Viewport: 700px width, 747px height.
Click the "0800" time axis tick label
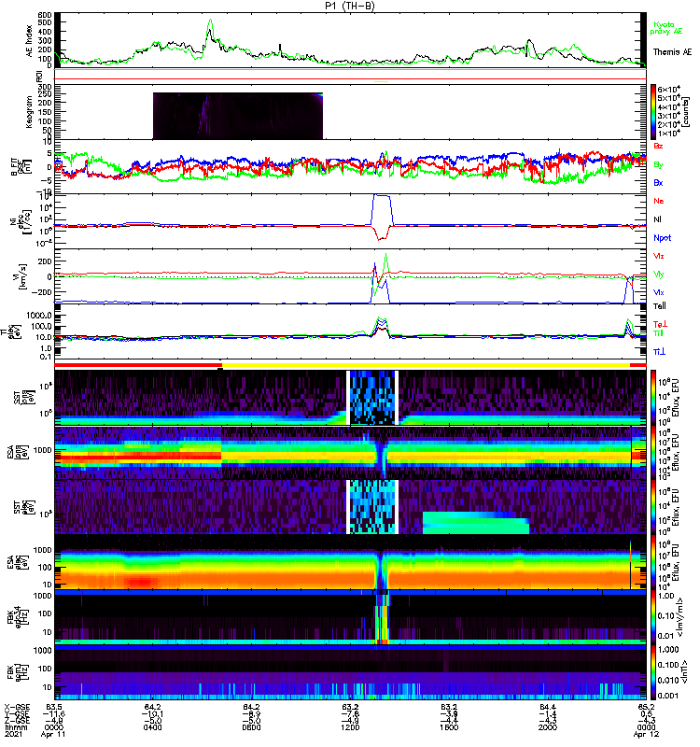251,727
